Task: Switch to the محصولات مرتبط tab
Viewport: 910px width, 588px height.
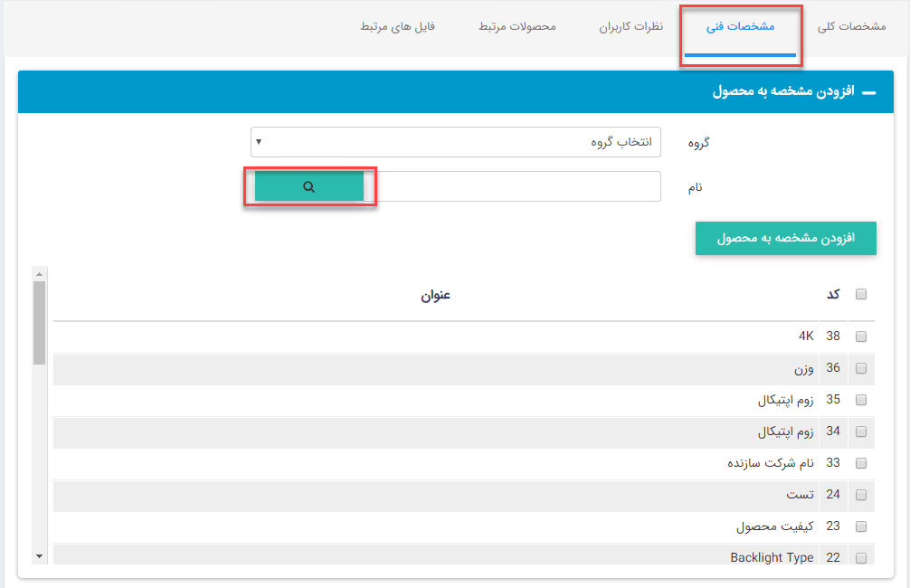Action: pos(517,27)
